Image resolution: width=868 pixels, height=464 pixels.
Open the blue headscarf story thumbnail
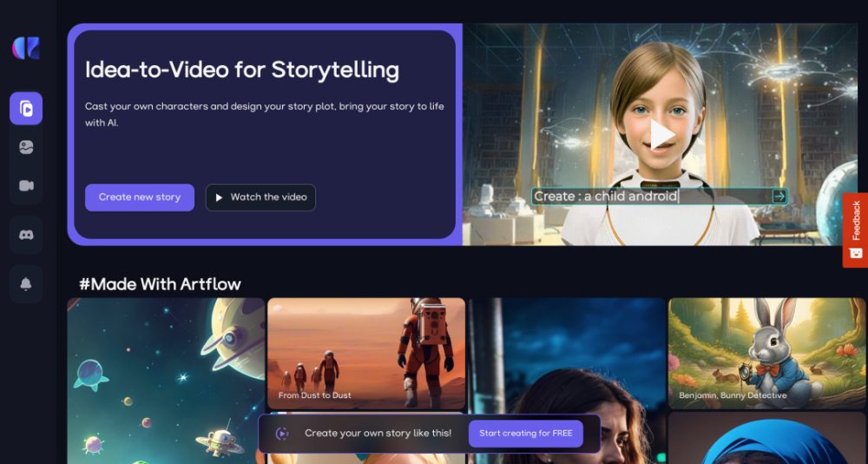pos(766,438)
